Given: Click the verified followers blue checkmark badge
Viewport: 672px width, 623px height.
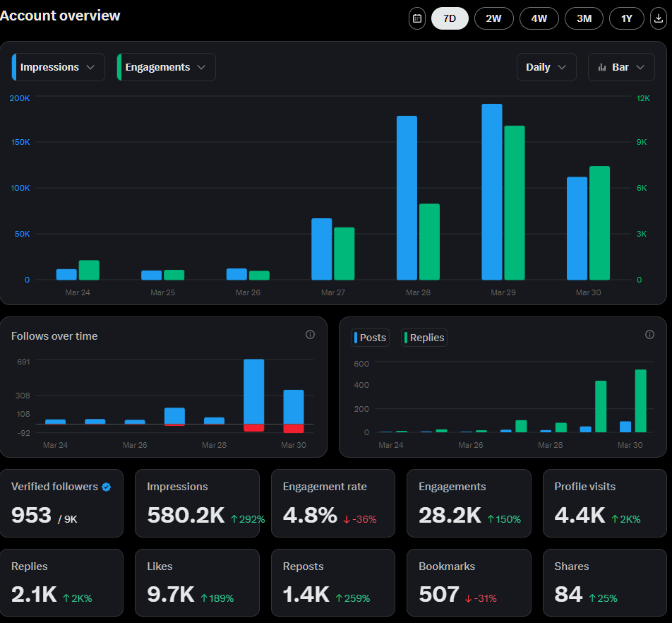Looking at the screenshot, I should [107, 487].
